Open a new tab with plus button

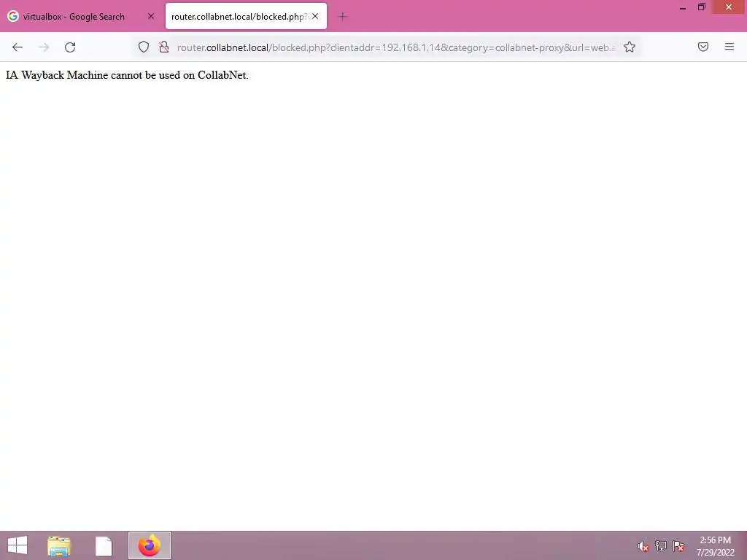(x=342, y=17)
